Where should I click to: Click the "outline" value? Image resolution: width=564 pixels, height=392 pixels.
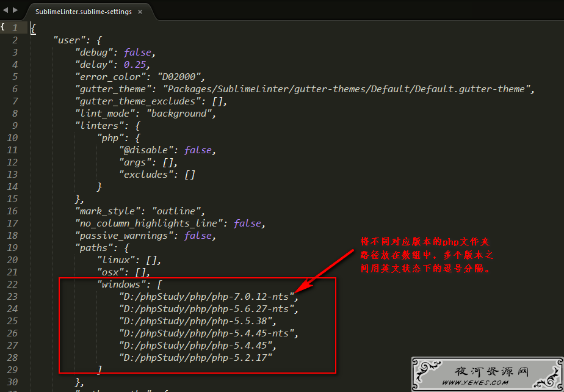click(x=176, y=211)
